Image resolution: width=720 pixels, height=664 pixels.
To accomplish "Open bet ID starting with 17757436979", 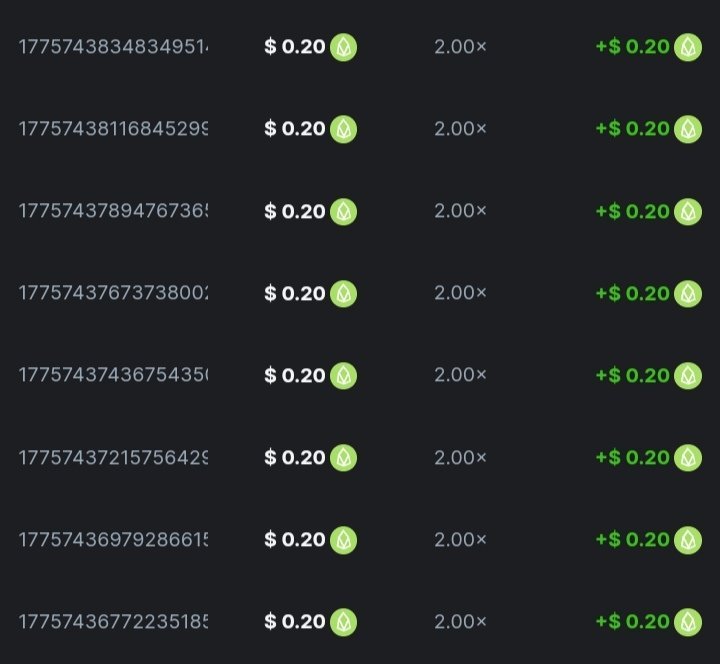I will pyautogui.click(x=113, y=539).
